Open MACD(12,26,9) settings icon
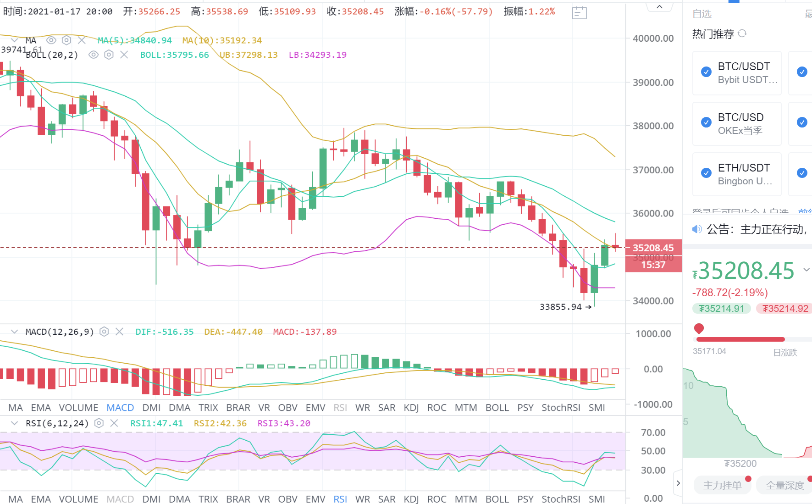The image size is (812, 504). [x=104, y=332]
